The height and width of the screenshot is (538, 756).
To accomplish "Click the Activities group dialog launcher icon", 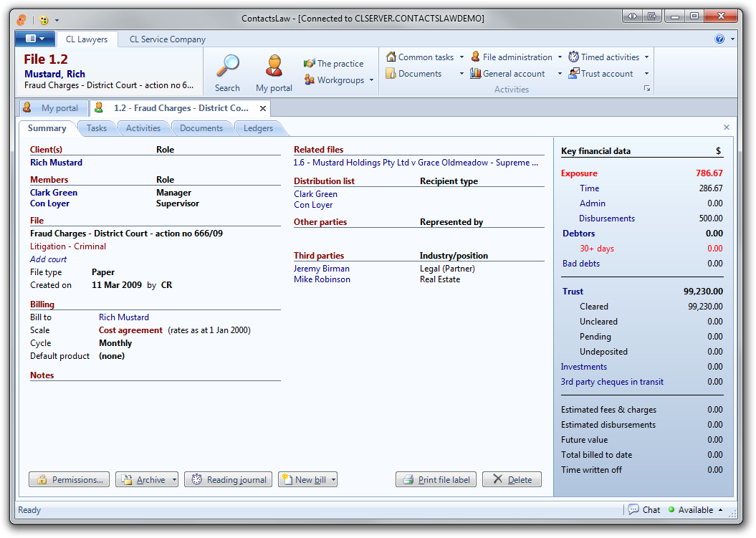I will pos(647,89).
